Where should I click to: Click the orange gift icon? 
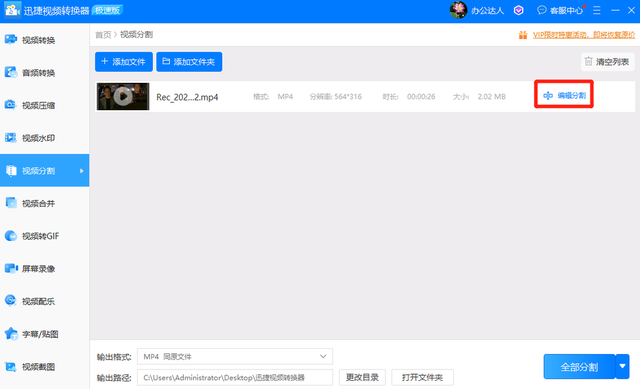click(x=523, y=35)
